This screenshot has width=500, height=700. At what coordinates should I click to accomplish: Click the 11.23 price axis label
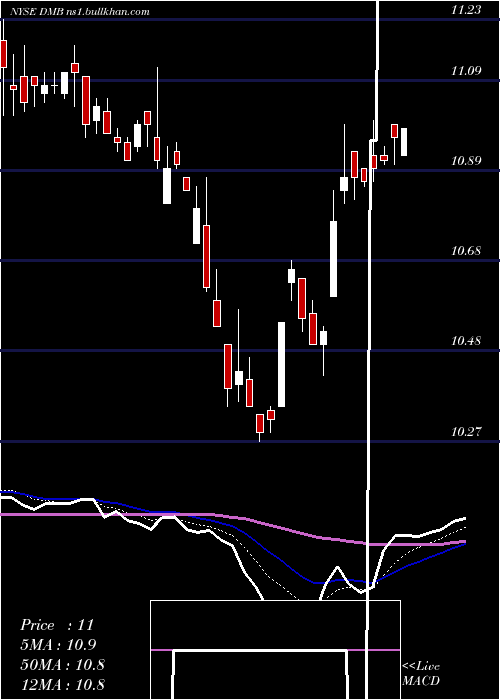click(x=466, y=10)
